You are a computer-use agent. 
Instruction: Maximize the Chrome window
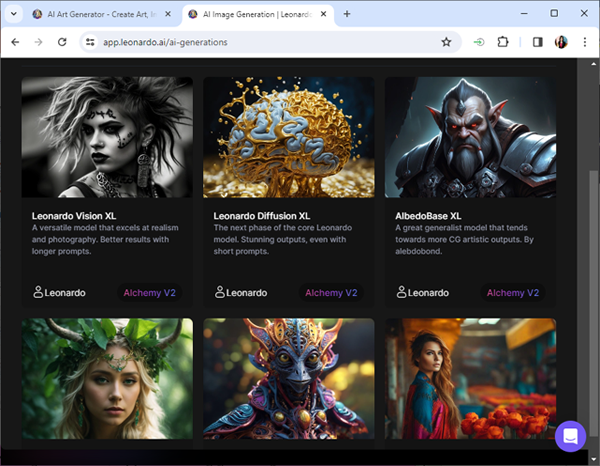click(x=554, y=14)
